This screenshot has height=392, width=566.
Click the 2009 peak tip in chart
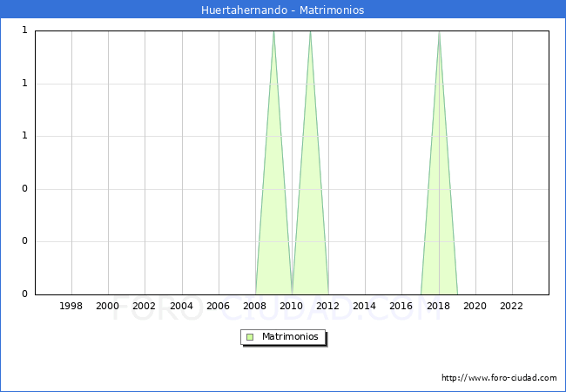(273, 32)
